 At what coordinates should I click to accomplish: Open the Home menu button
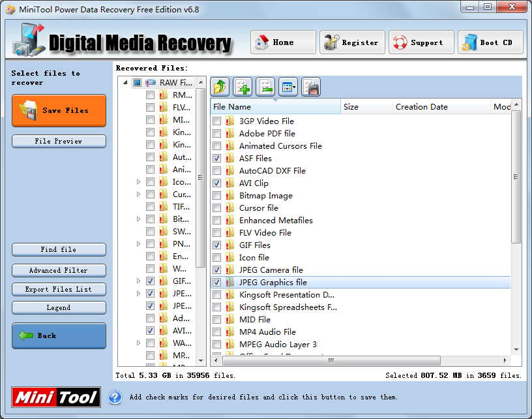(x=284, y=42)
